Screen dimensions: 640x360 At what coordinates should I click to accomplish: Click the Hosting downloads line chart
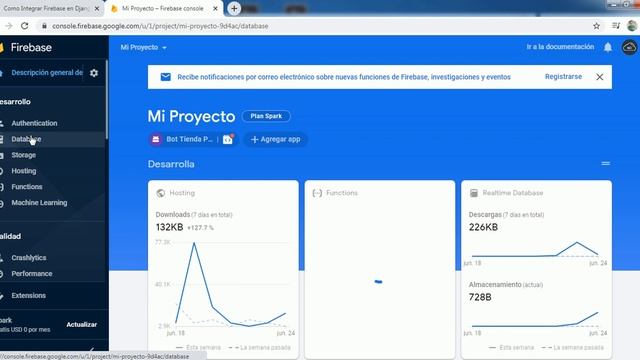(231, 284)
